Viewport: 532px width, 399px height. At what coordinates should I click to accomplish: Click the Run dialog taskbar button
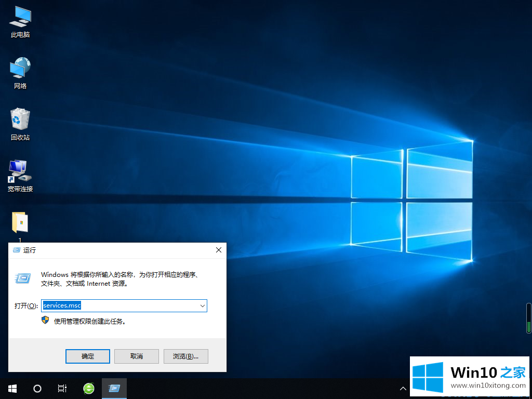114,388
